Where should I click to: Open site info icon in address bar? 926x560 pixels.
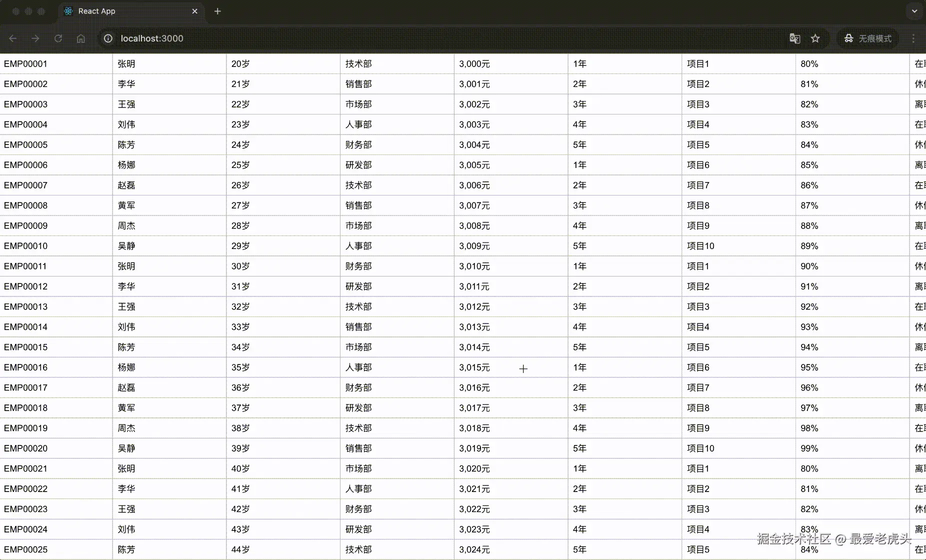point(108,38)
